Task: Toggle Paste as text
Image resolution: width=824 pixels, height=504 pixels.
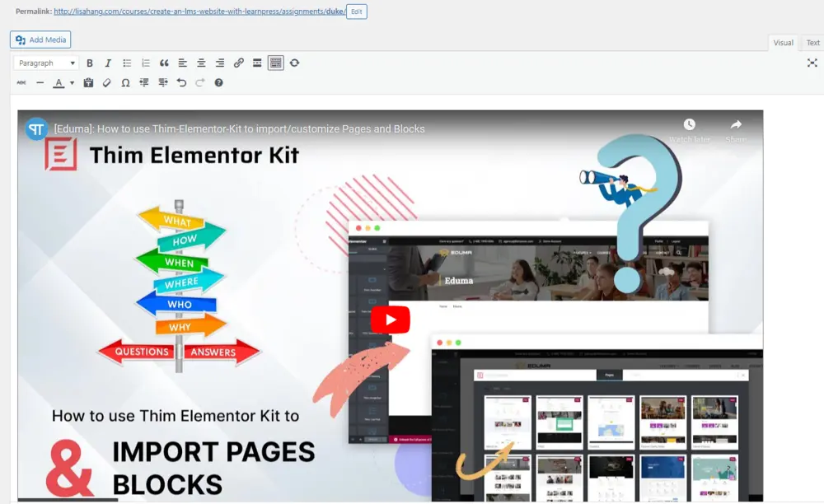Action: (x=88, y=82)
